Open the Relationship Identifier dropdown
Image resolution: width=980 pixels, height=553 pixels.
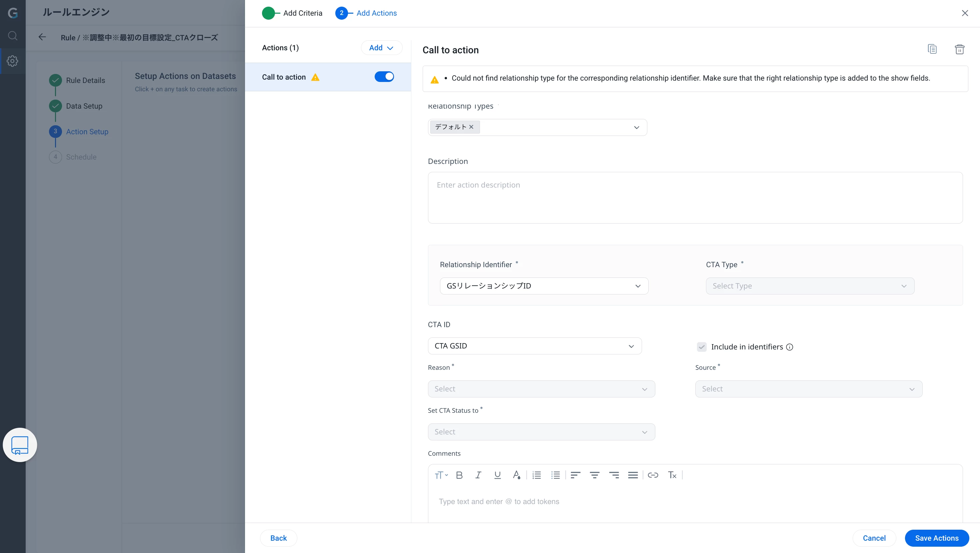544,286
